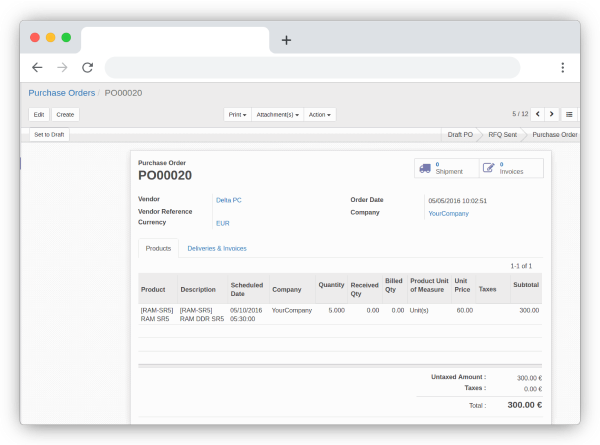Open the Print dropdown

pyautogui.click(x=237, y=114)
